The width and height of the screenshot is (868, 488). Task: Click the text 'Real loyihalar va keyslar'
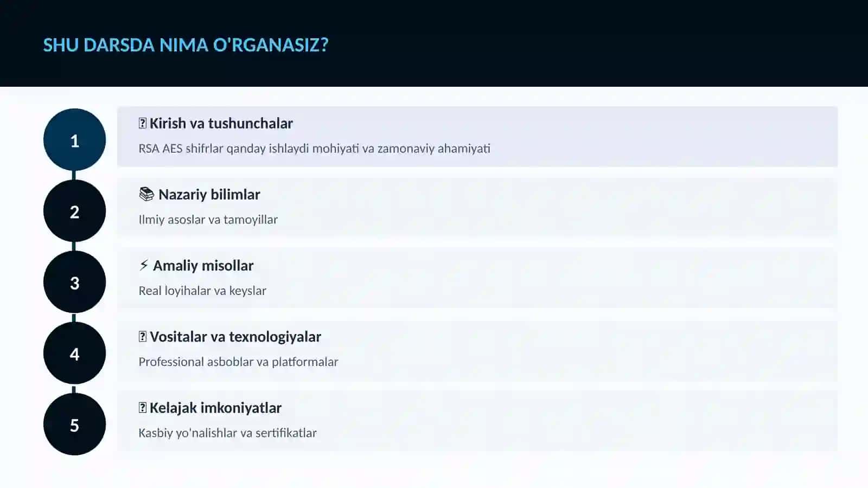[202, 291]
